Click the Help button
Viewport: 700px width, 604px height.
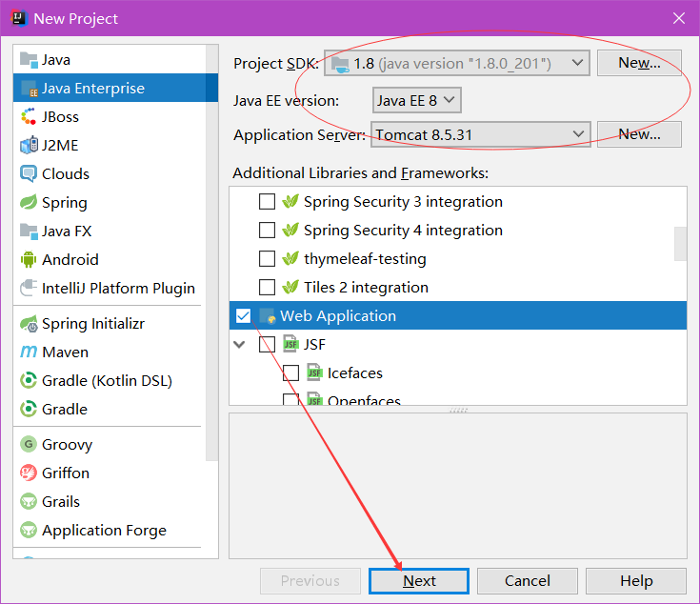(x=636, y=581)
